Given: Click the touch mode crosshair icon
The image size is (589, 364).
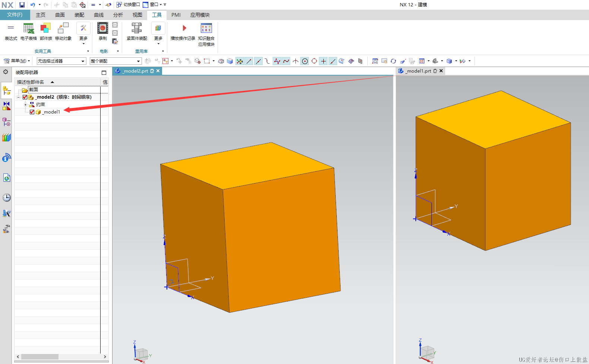Looking at the screenshot, I should point(83,5).
